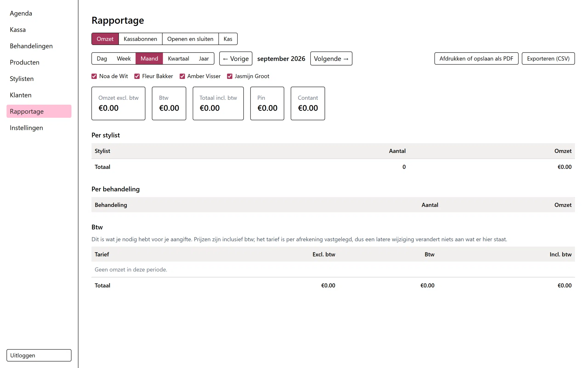Click the Totaal incl. btw summary card
Screen dimensions: 588x368
pos(218,103)
